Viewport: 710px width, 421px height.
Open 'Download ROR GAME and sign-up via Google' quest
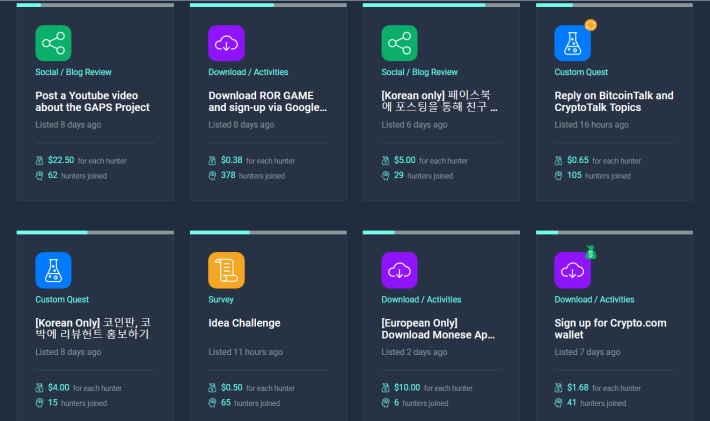point(268,101)
